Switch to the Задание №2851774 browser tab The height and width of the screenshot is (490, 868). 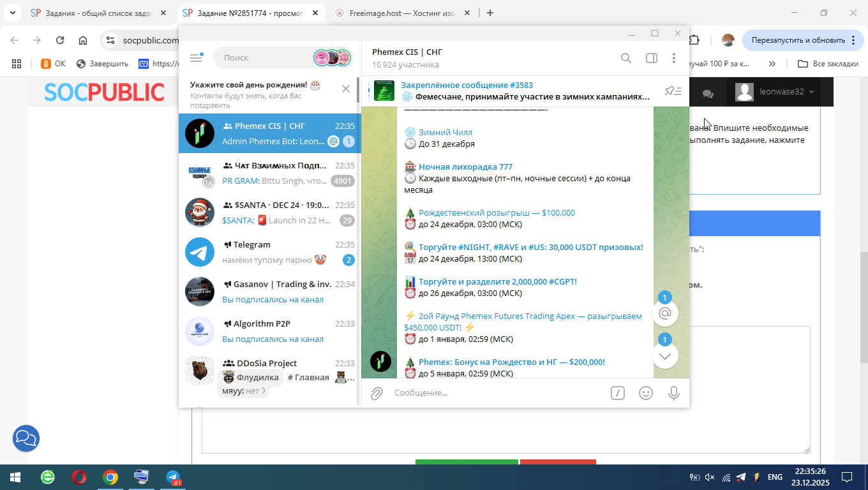point(251,13)
